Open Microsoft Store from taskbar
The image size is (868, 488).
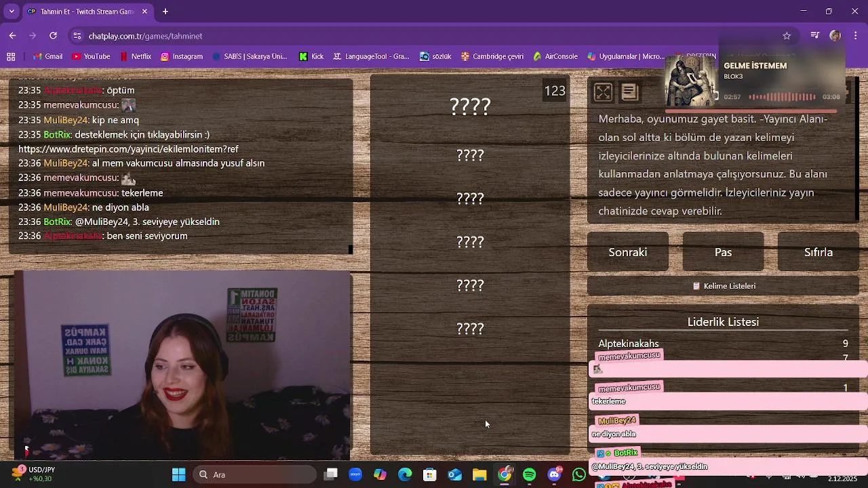click(x=430, y=474)
